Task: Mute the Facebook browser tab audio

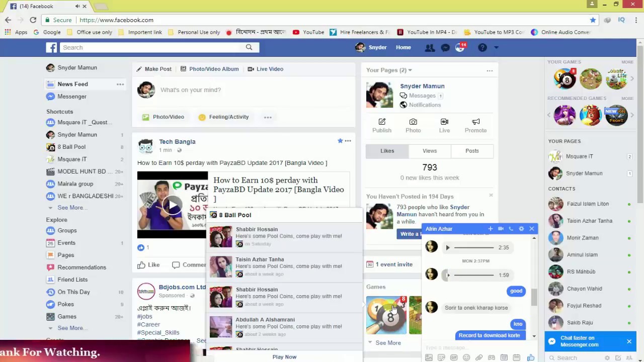Action: point(77,6)
